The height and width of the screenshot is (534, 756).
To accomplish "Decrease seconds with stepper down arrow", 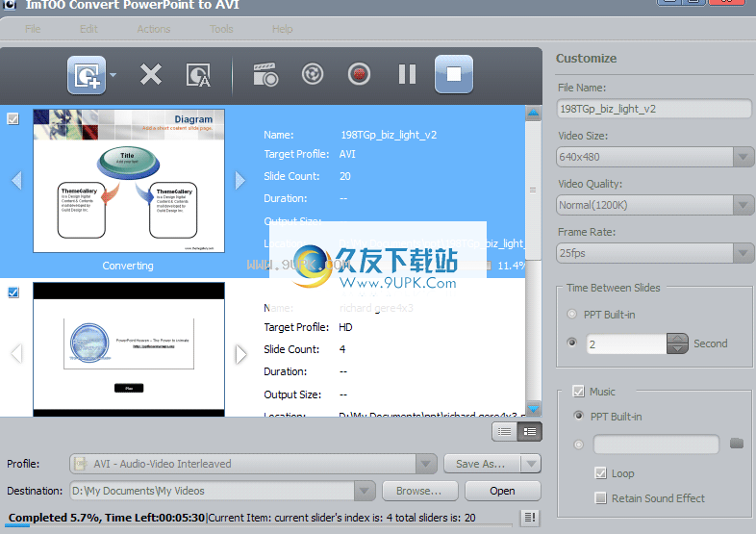I will coord(678,348).
